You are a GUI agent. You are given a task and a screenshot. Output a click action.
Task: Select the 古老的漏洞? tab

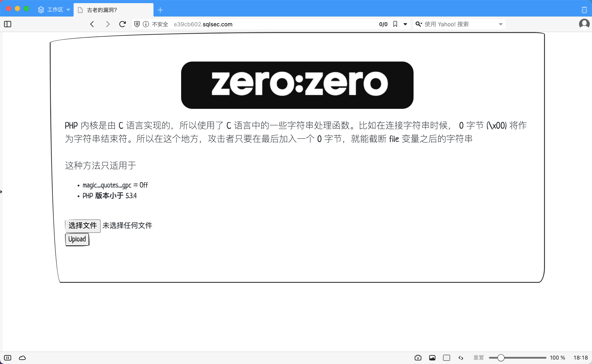coord(113,10)
